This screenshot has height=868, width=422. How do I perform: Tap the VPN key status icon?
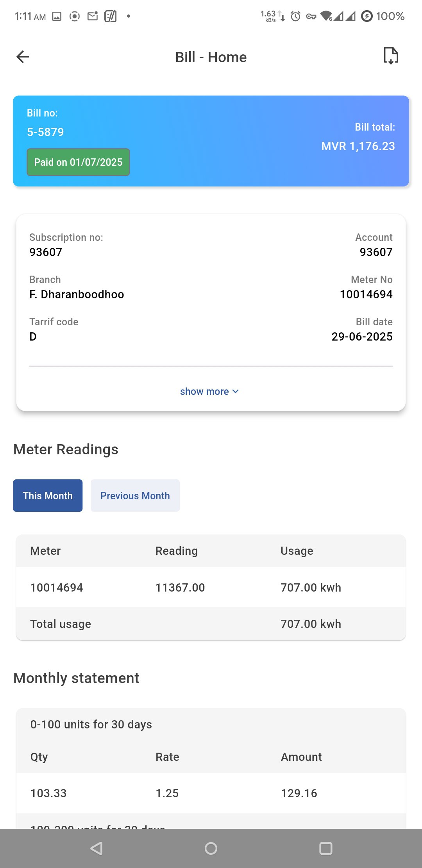tap(311, 16)
